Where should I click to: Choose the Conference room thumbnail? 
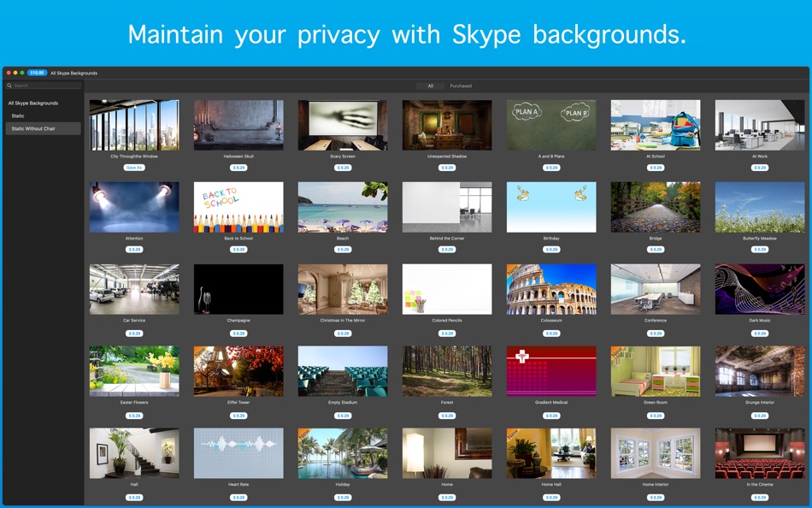[x=656, y=289]
